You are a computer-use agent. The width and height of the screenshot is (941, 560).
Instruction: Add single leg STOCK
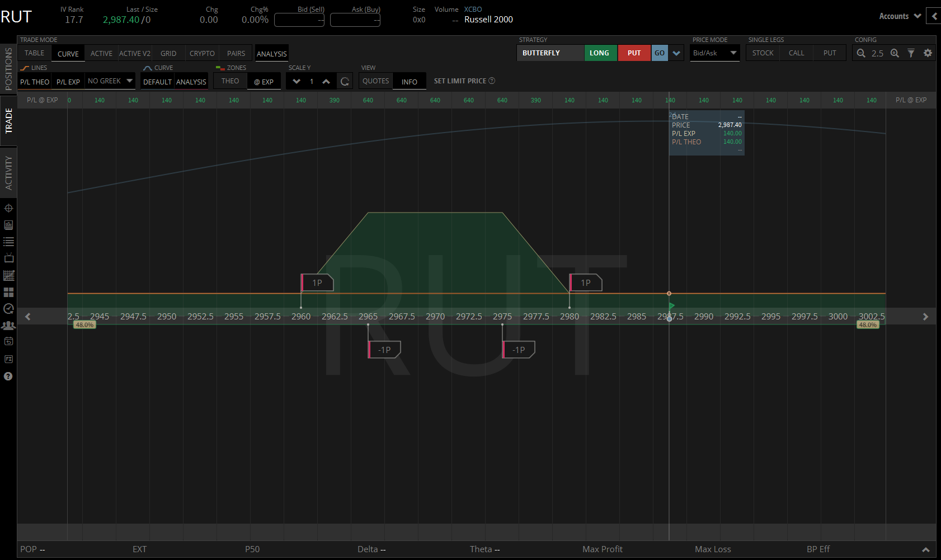coord(763,53)
